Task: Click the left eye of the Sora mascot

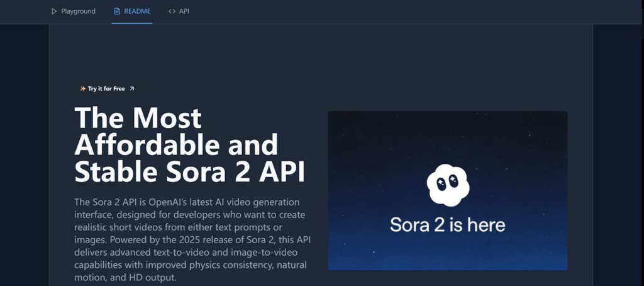Action: tap(440, 183)
